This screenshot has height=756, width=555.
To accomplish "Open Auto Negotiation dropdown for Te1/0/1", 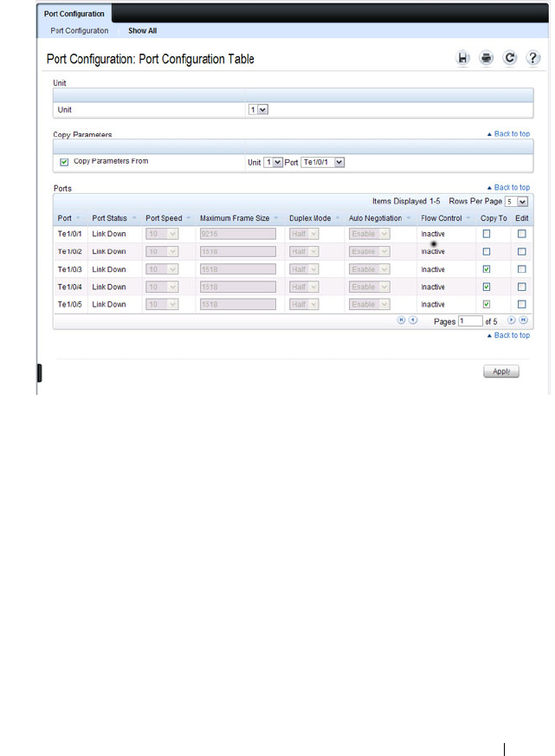I will [x=370, y=234].
